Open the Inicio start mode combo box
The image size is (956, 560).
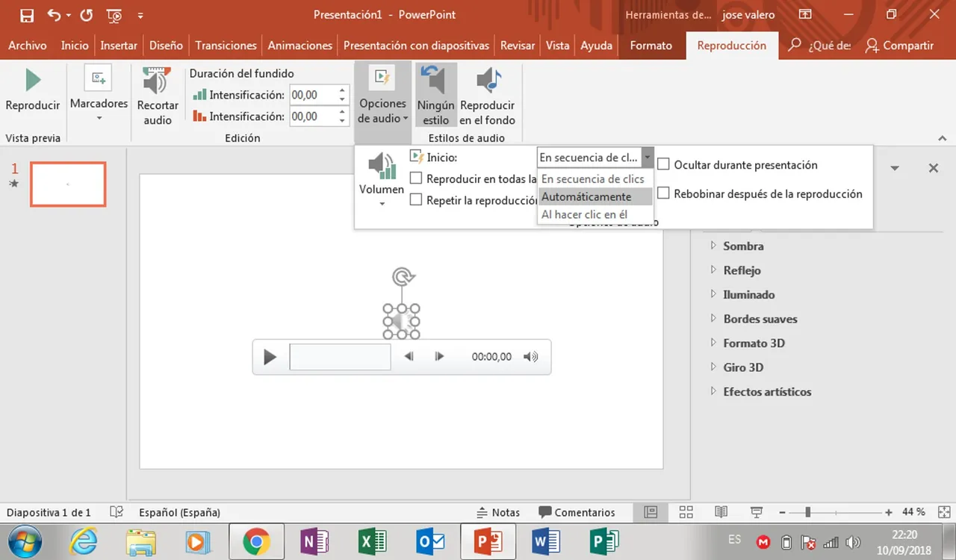[x=595, y=158]
